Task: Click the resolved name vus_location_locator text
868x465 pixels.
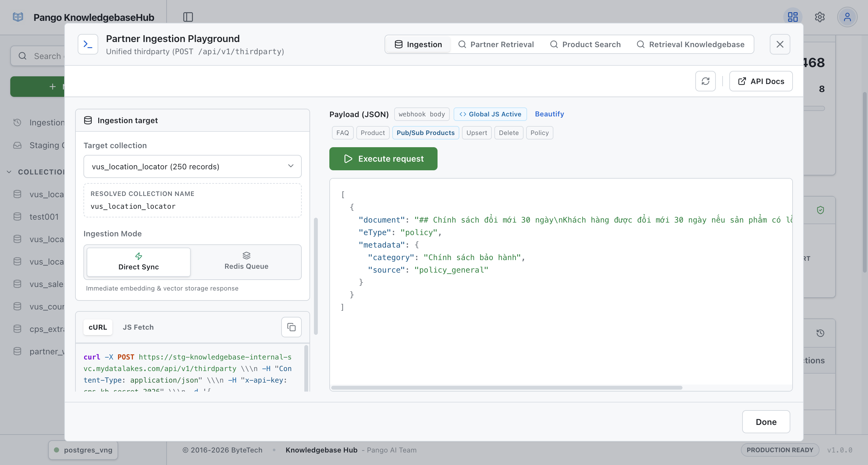Action: tap(133, 206)
